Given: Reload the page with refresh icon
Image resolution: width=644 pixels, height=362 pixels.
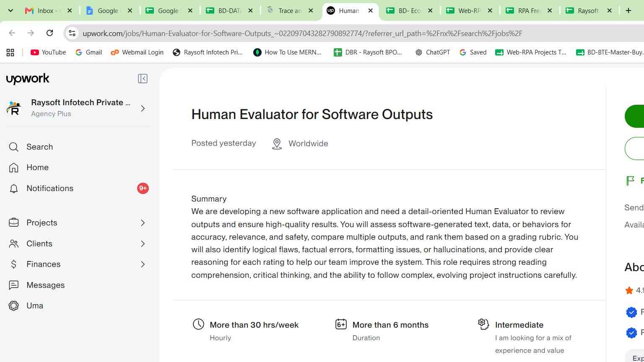Looking at the screenshot, I should [49, 33].
